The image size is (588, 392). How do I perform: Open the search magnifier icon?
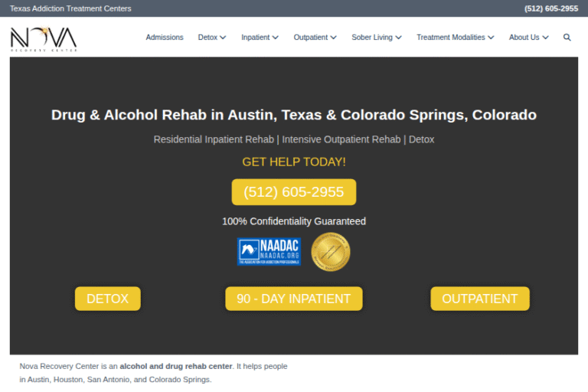click(567, 38)
